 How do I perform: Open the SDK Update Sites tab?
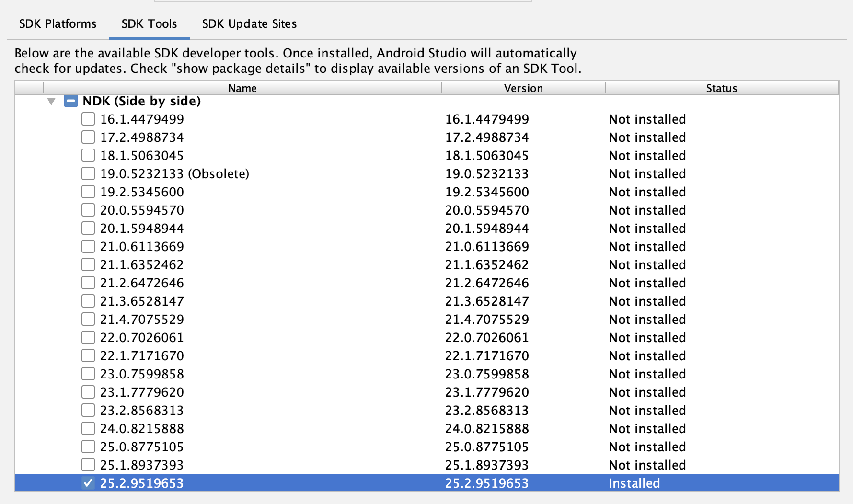pos(249,23)
